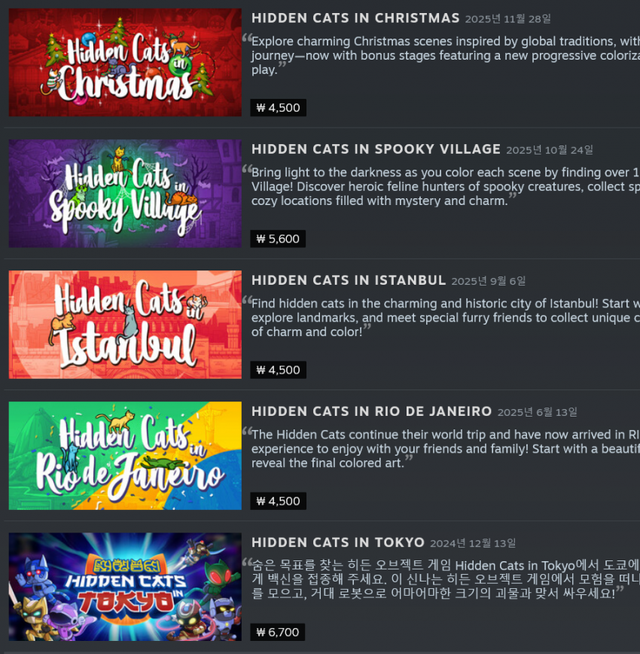Click the HIDDEN CATS IN TOKYO title
Screen dimensions: 640x654
tap(338, 542)
